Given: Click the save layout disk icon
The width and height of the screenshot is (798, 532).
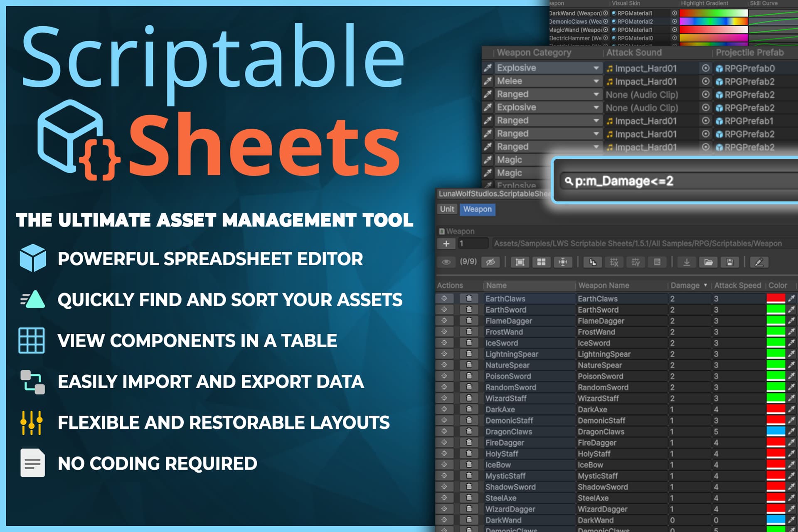Looking at the screenshot, I should tap(729, 262).
